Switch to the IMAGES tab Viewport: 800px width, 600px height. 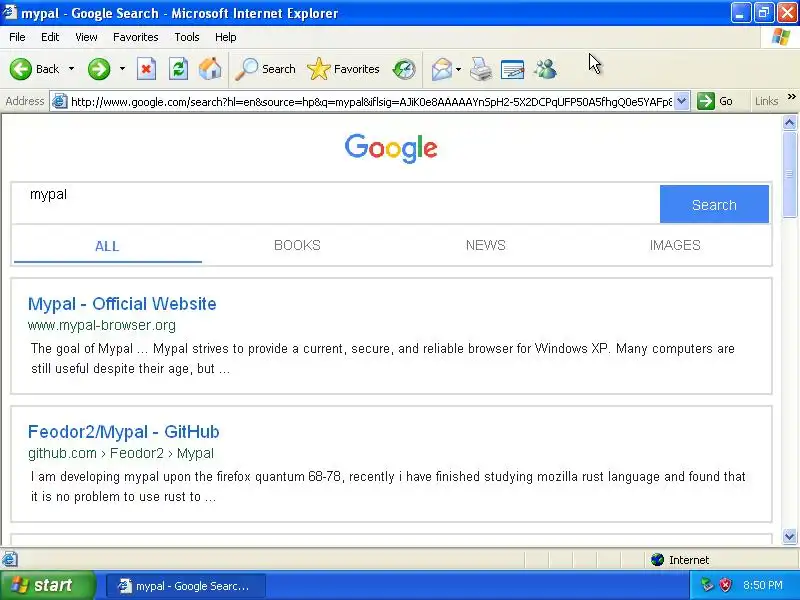(674, 245)
